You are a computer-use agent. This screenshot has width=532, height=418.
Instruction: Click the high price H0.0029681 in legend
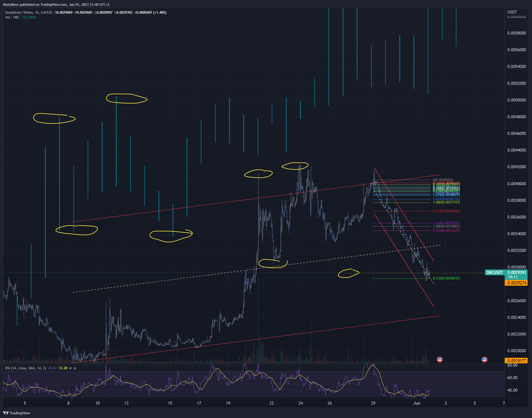(x=83, y=13)
